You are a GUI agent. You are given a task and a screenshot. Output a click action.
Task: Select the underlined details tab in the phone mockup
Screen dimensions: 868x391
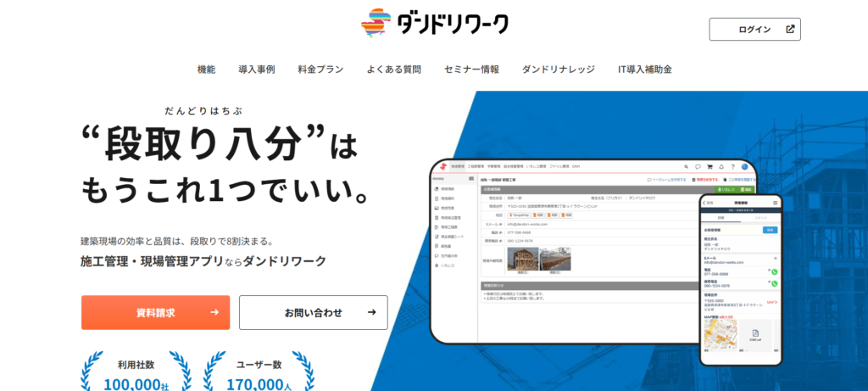tap(721, 218)
